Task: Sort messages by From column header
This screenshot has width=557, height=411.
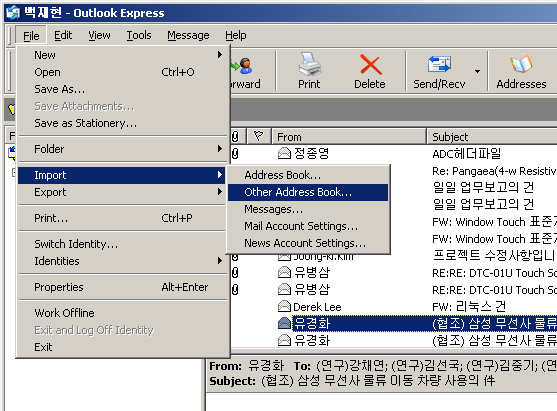Action: 349,136
